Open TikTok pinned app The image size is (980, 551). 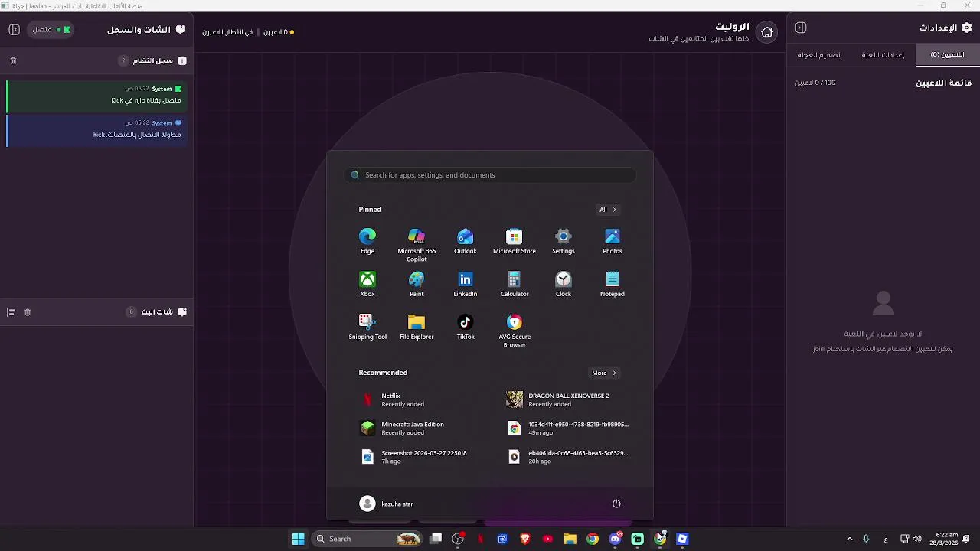coord(465,326)
